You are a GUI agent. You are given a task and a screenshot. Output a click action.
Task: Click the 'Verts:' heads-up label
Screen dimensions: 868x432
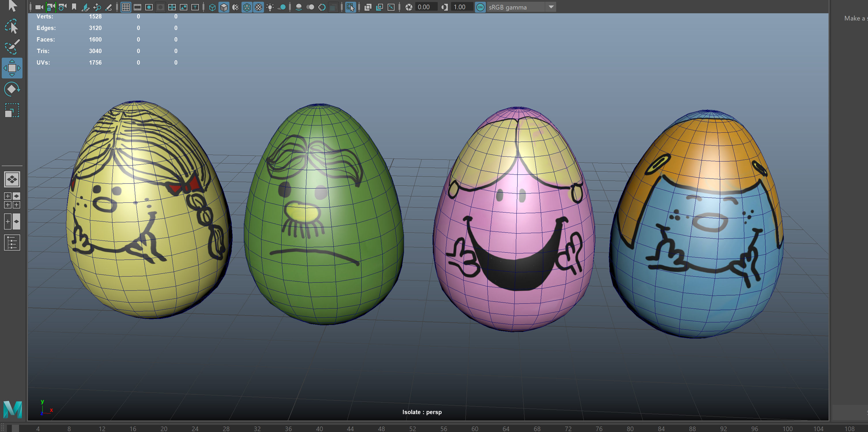point(45,16)
